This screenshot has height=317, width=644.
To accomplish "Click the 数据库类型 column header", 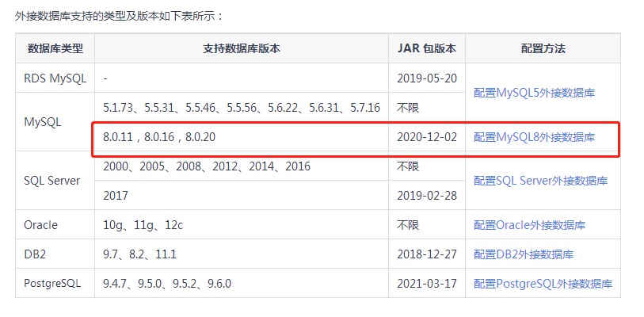I will (55, 48).
